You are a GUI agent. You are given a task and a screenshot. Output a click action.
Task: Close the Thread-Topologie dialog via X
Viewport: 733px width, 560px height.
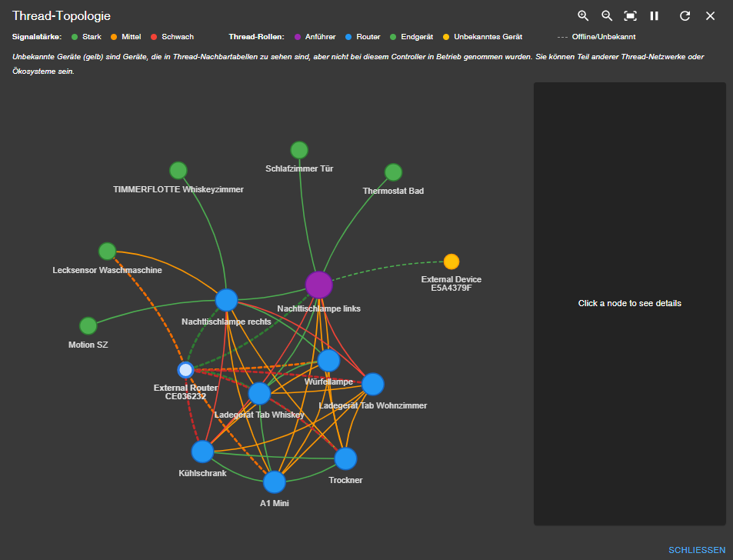coord(710,16)
